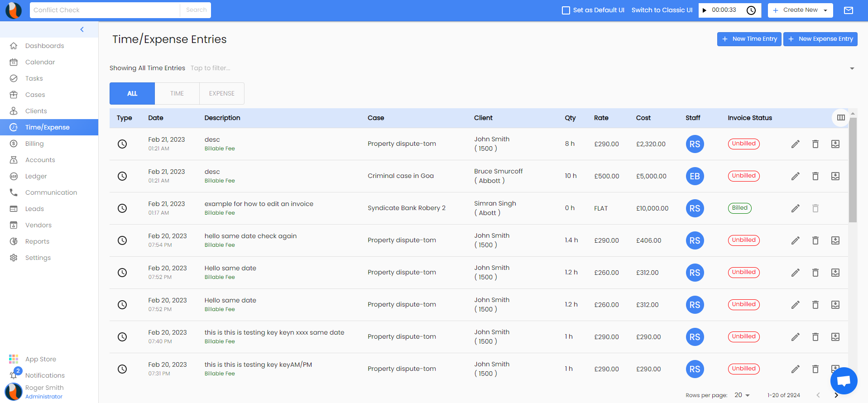Screen dimensions: 868x403
Task: Collapse the left sidebar with chevron
Action: pyautogui.click(x=82, y=29)
